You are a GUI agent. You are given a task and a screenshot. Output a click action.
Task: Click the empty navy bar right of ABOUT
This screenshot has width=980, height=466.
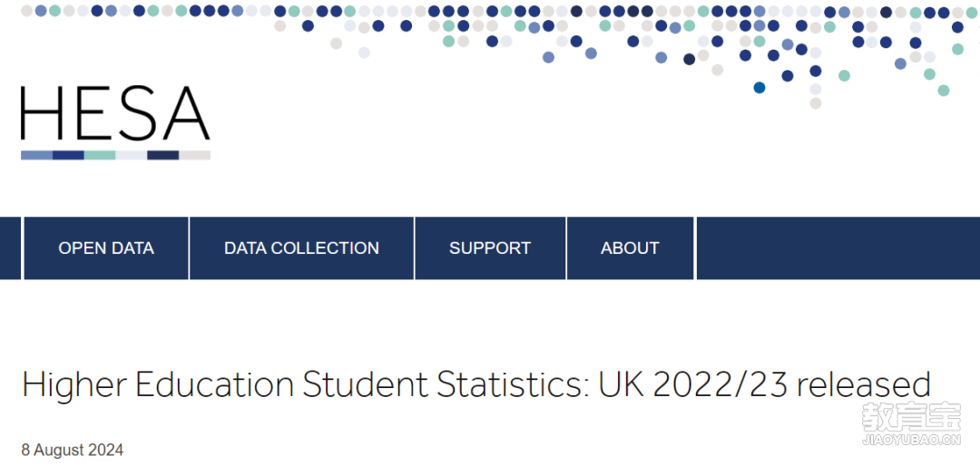coord(838,248)
